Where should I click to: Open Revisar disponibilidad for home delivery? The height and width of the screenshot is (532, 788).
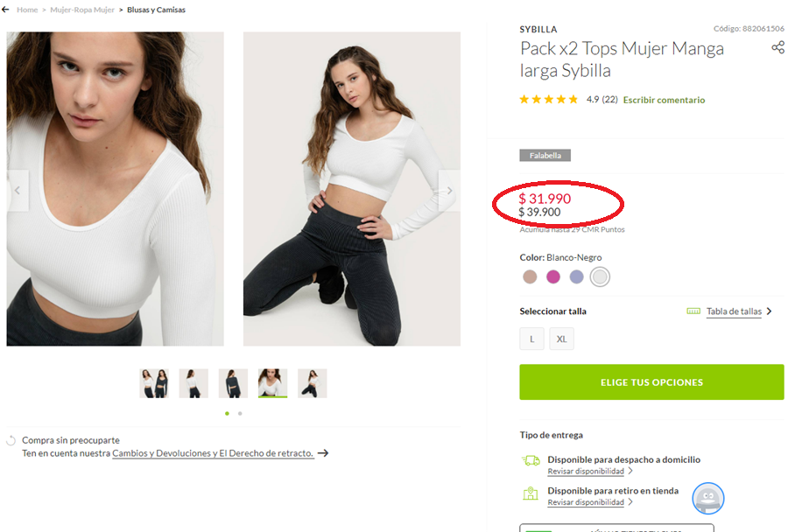586,472
